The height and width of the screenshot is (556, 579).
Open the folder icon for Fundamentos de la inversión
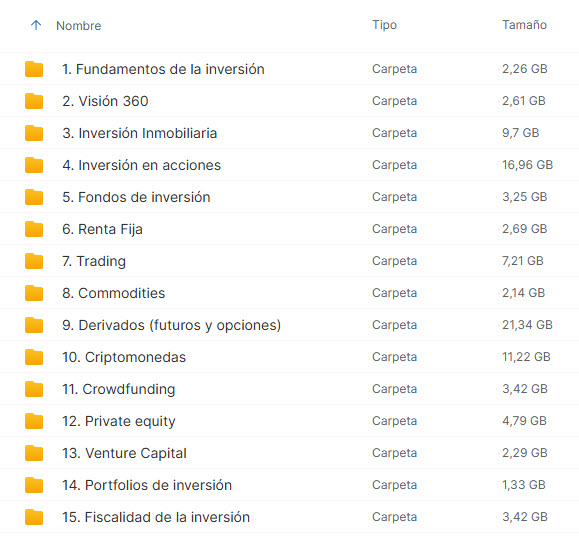click(x=34, y=69)
